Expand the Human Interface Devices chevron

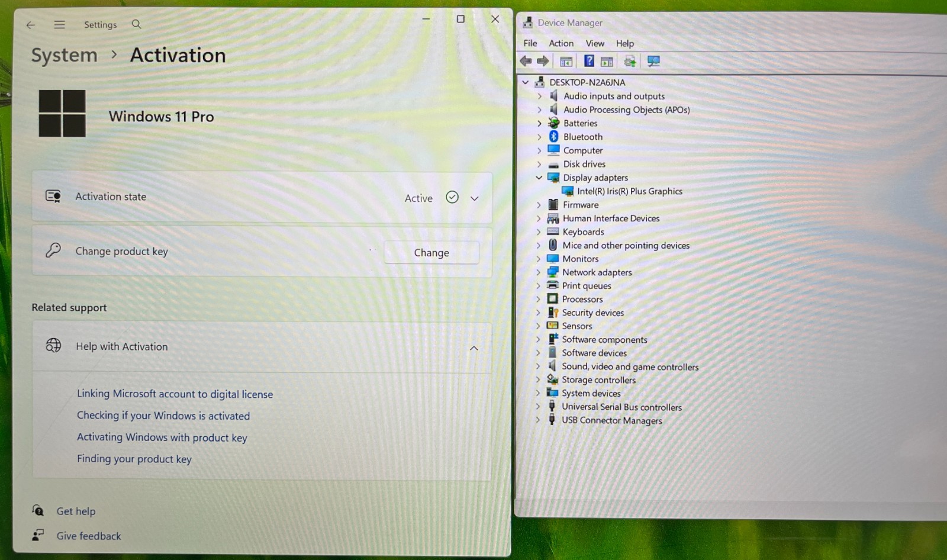point(539,218)
